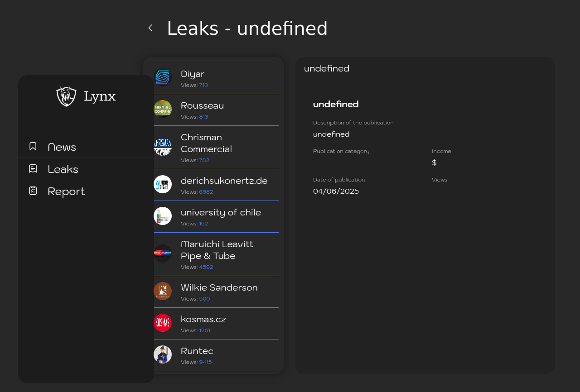
Task: Click the Leaks - undefined page heading
Action: coord(247,29)
